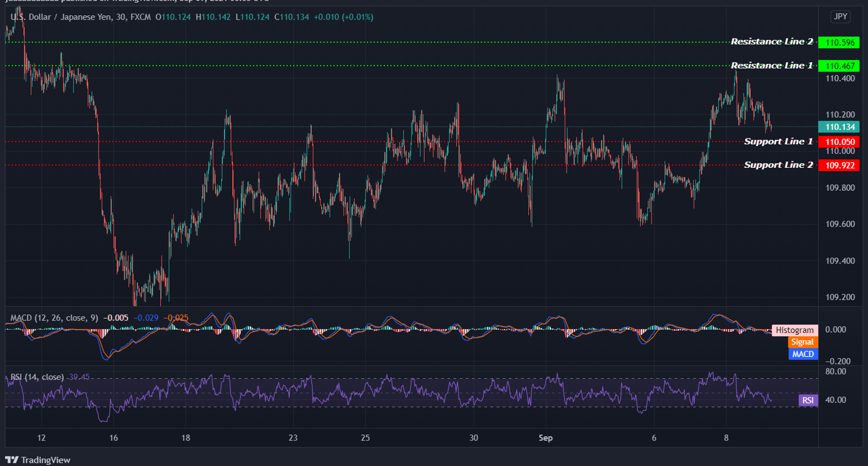Select the MACD (12, 26, close, 9) indicator title
868x466 pixels.
click(x=55, y=318)
